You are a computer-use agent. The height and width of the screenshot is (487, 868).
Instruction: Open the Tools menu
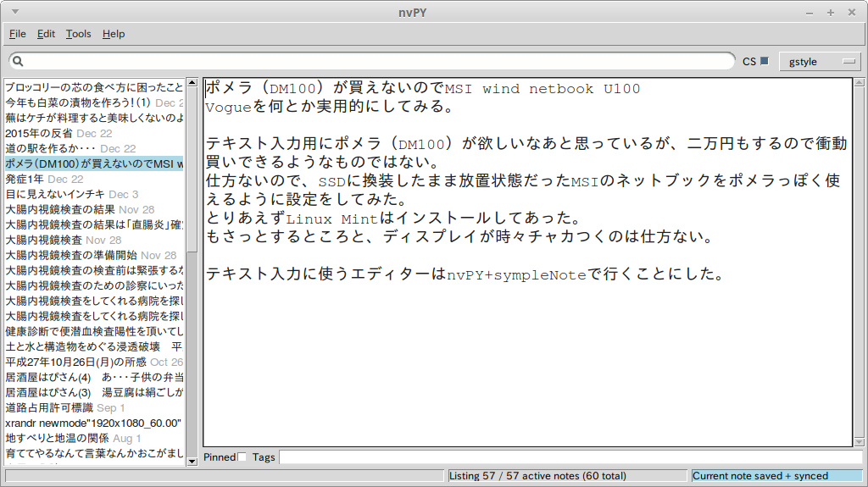[78, 34]
